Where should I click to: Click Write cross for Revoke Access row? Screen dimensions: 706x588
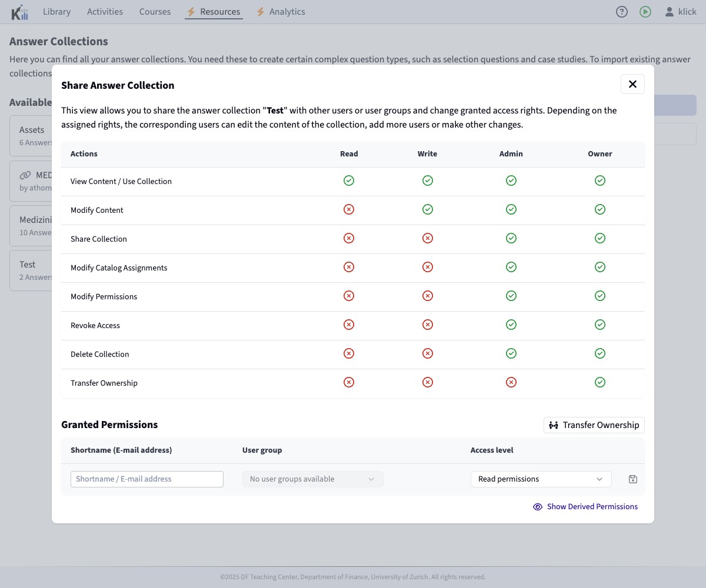(x=428, y=325)
